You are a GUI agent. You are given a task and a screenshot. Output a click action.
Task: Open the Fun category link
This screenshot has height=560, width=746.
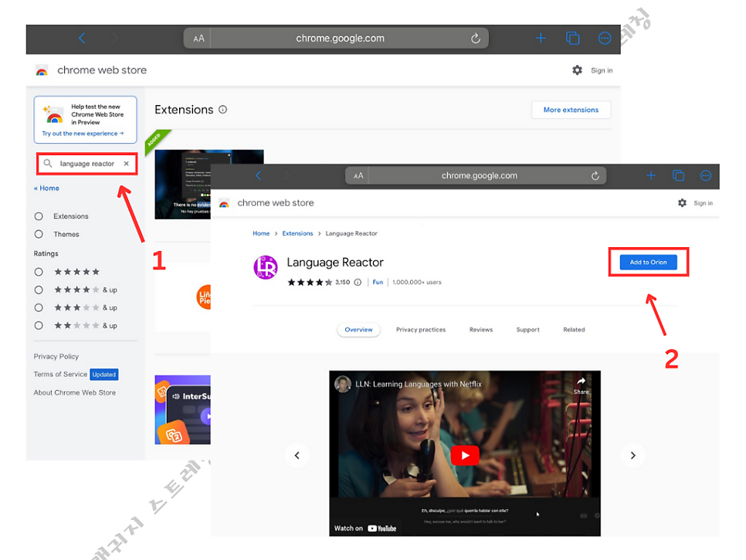378,282
